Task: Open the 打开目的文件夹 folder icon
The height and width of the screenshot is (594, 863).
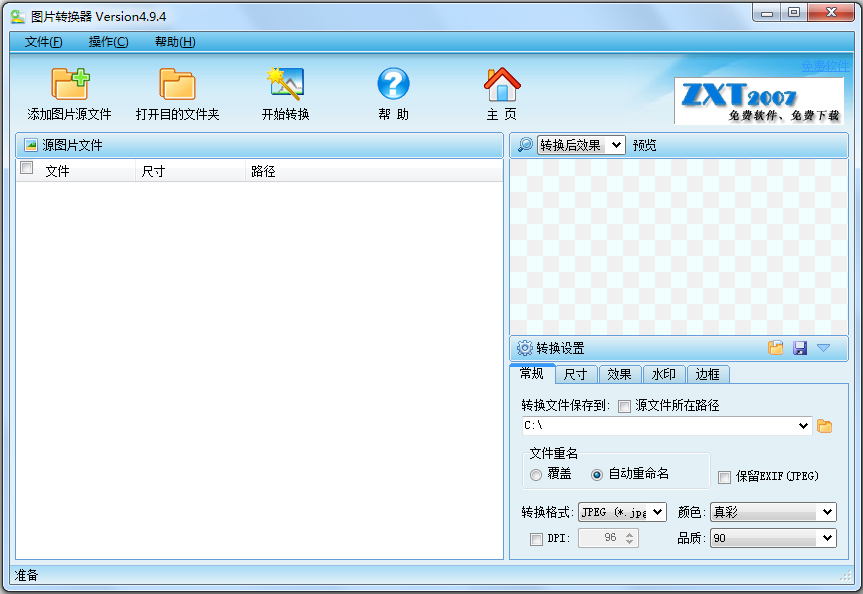Action: 177,84
